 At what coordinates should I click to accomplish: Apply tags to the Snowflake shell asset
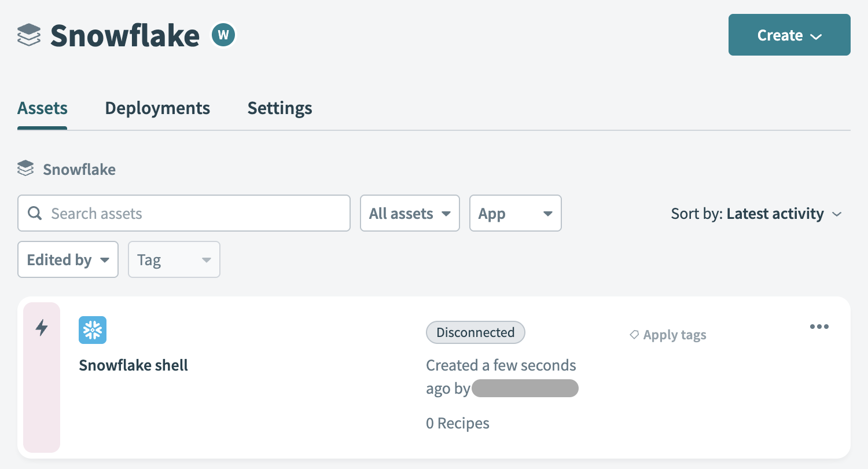674,334
